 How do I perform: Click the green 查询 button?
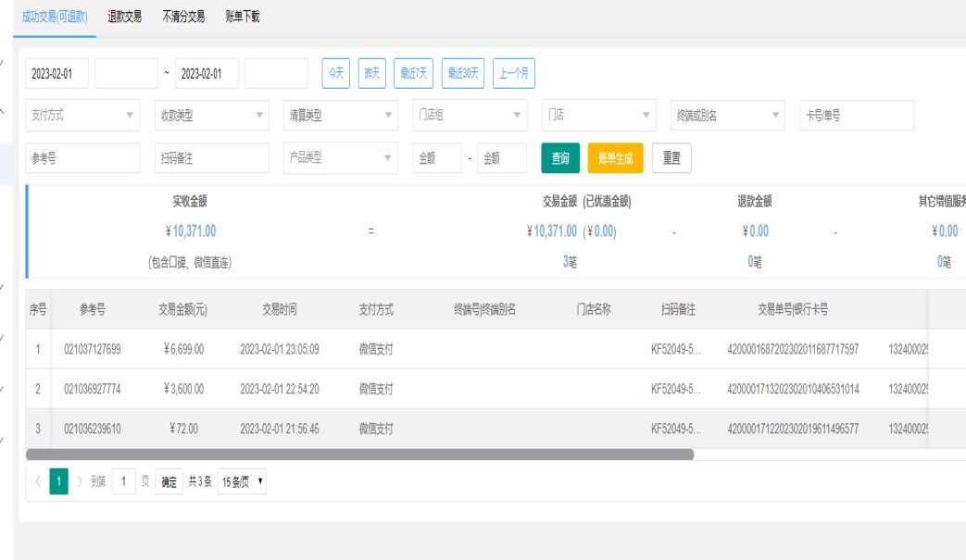point(560,158)
